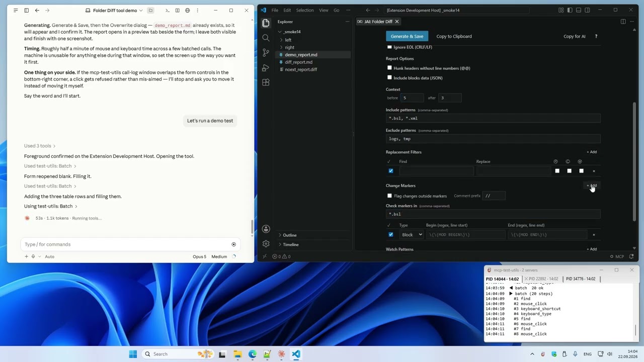
Task: Uncheck the replacement filter row's enabled checkbox
Action: (391, 171)
